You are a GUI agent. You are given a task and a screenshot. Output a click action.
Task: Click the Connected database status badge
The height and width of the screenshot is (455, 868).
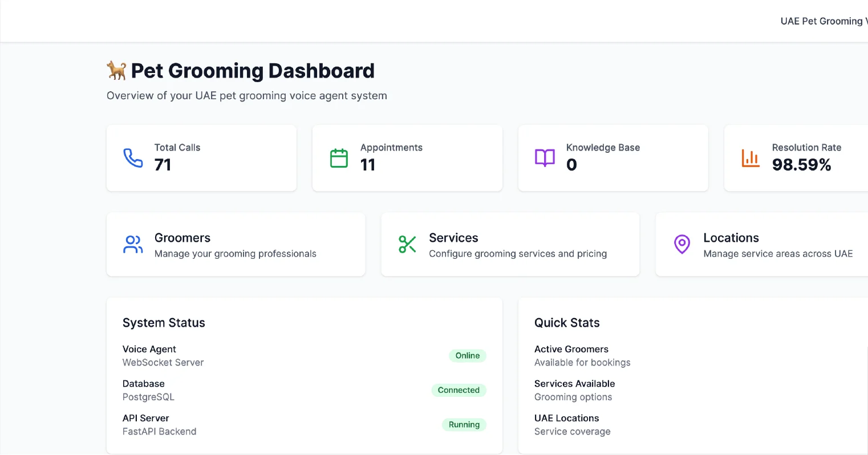(x=459, y=390)
